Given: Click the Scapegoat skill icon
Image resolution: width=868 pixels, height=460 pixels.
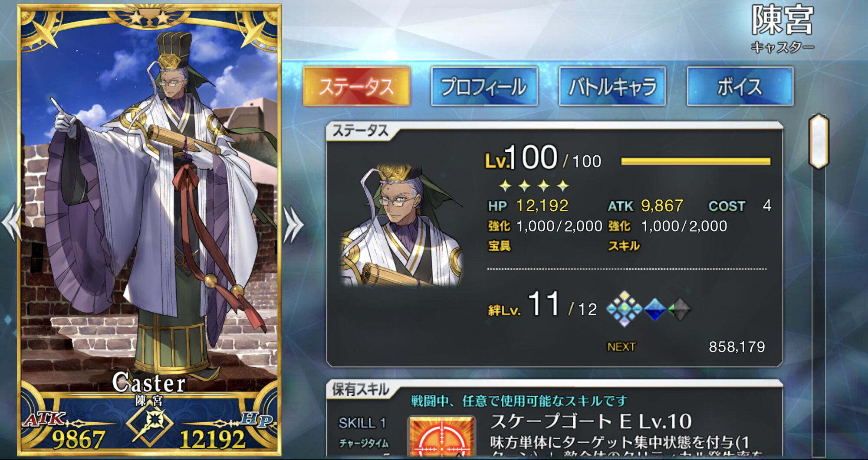Looking at the screenshot, I should (441, 437).
